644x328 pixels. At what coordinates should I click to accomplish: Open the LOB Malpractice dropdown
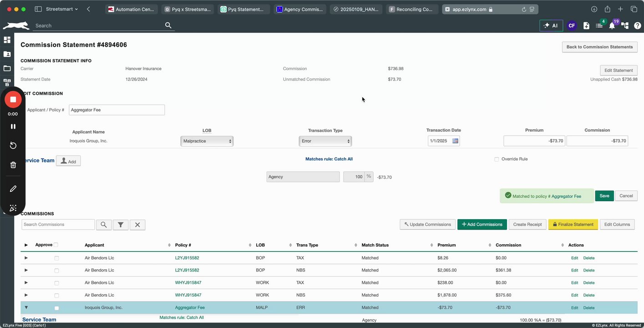click(x=207, y=141)
